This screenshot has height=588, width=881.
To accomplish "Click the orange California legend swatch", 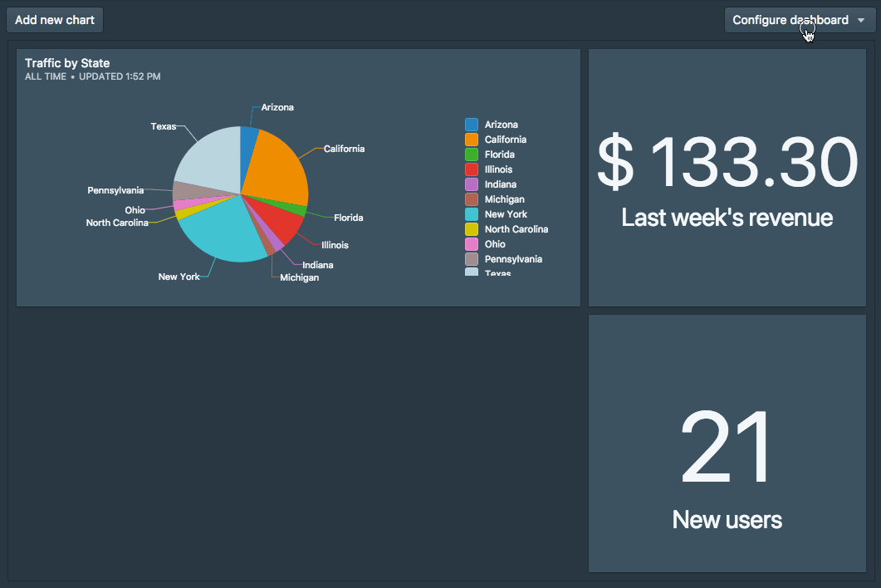I will tap(472, 140).
